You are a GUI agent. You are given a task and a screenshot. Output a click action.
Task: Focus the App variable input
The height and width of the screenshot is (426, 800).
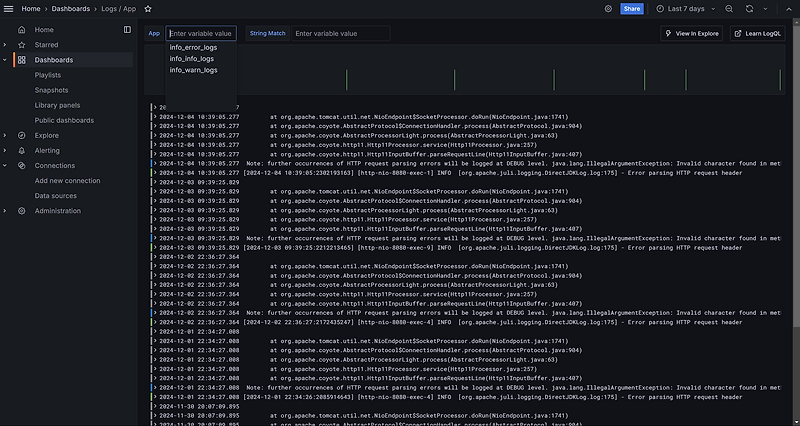pos(201,33)
